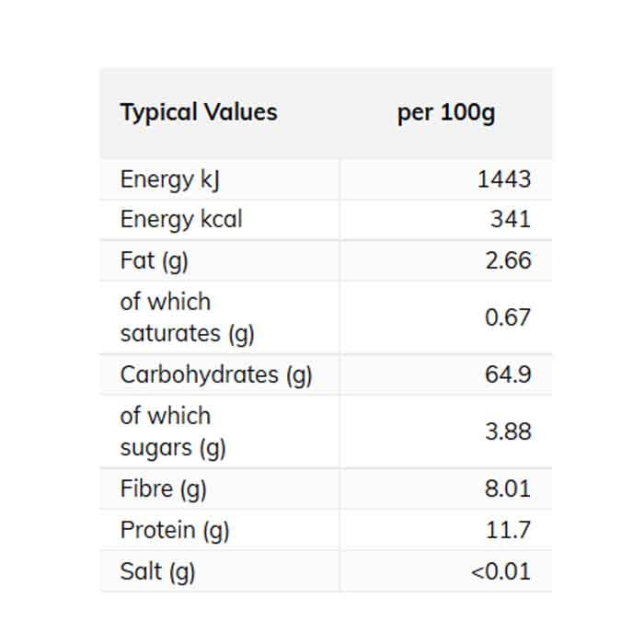Select 'of which sugars (g)' label

pos(173,431)
